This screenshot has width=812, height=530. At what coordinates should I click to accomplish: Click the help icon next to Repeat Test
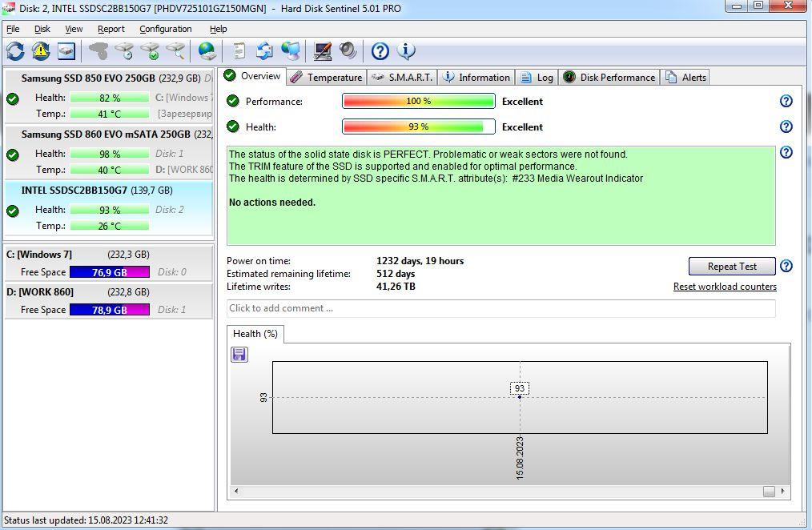coord(786,266)
